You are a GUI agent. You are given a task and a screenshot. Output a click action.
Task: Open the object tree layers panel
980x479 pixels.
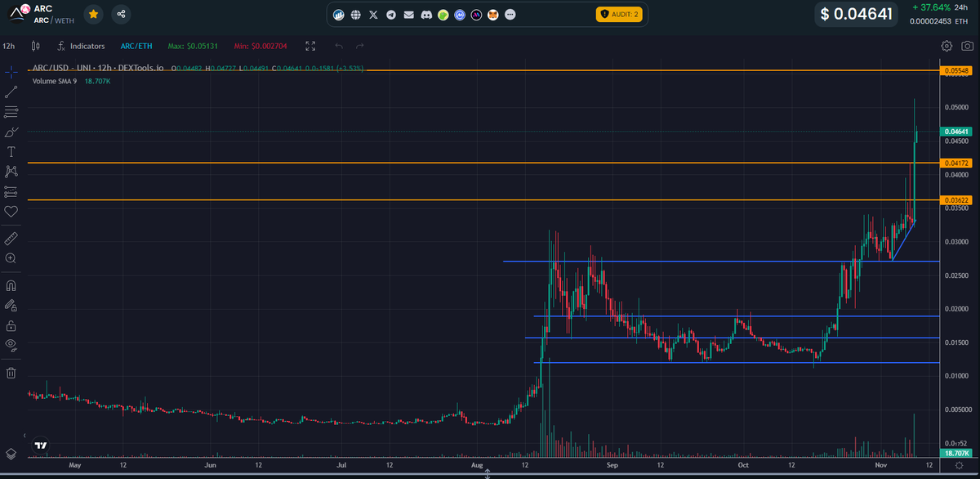coord(11,453)
